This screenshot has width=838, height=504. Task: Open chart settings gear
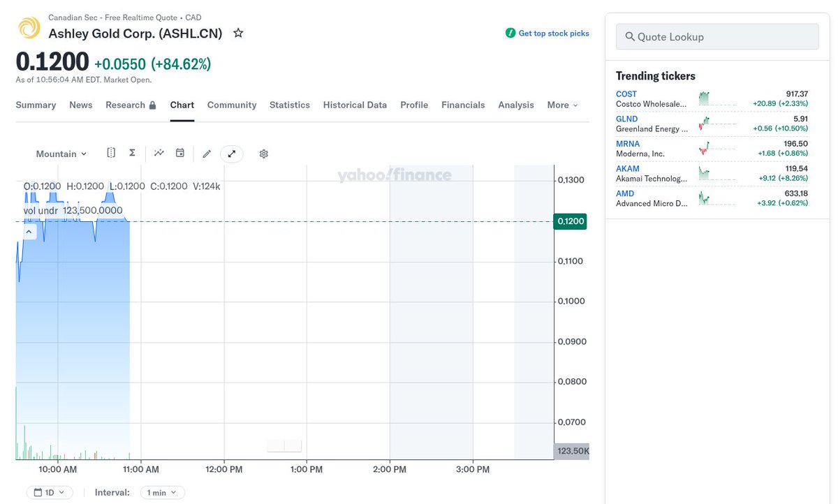pyautogui.click(x=264, y=154)
